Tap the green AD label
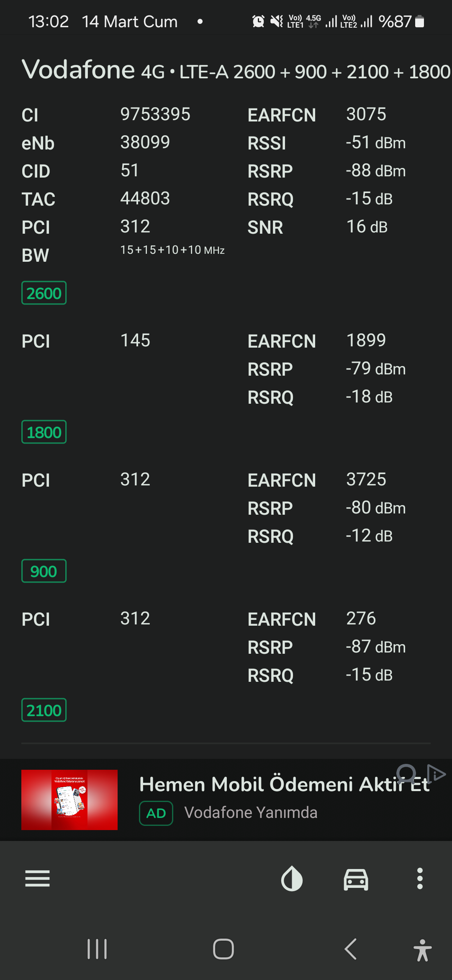Screen dimensions: 452x980 pyautogui.click(x=156, y=813)
